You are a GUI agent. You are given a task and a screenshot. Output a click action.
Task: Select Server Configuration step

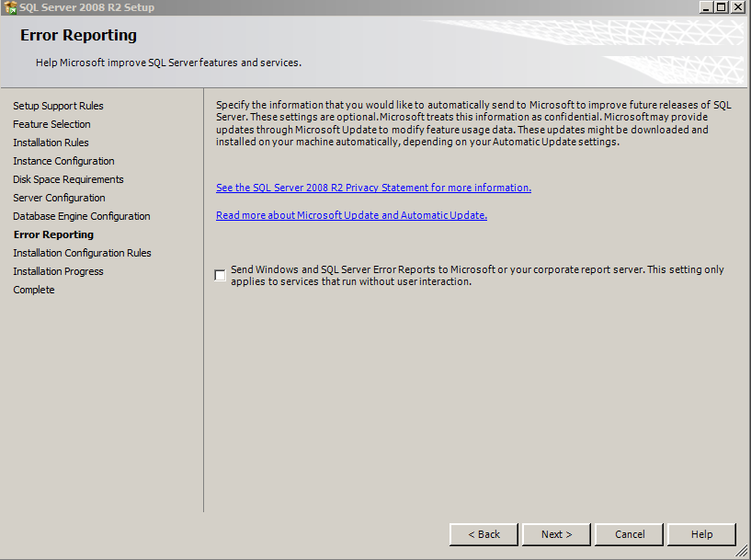click(59, 198)
